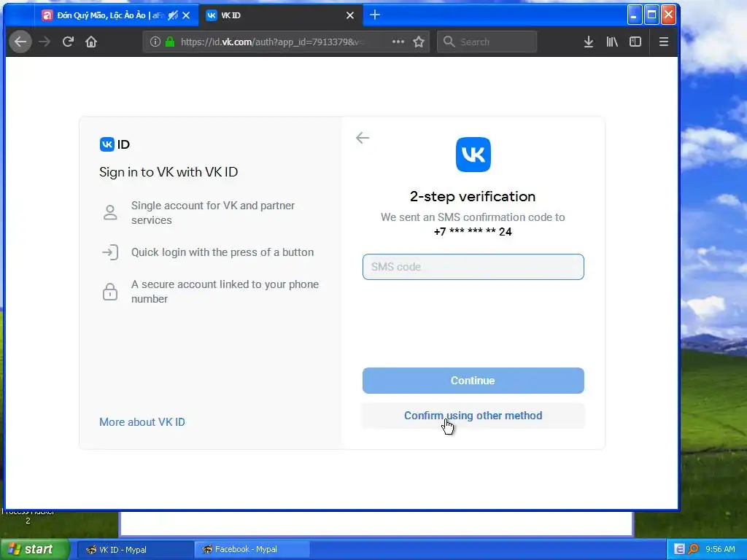The image size is (747, 560).
Task: Minimize the browser window
Action: [634, 15]
